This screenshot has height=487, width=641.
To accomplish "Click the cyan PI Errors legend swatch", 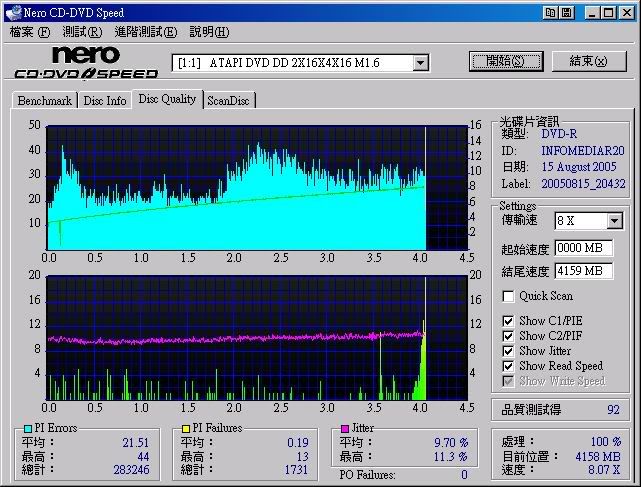I will point(27,429).
